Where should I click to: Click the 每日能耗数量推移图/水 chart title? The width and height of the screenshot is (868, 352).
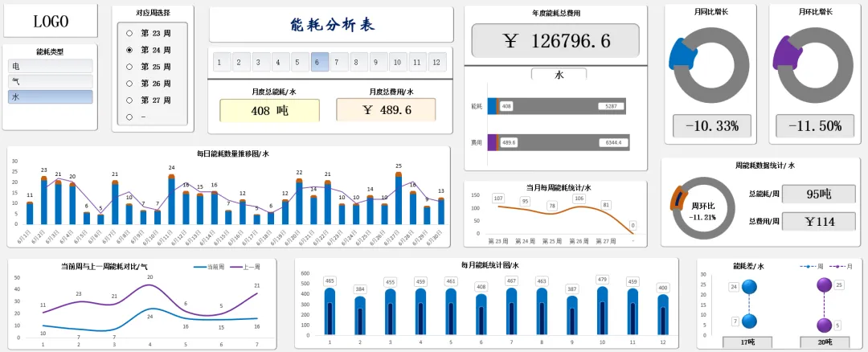(x=232, y=153)
